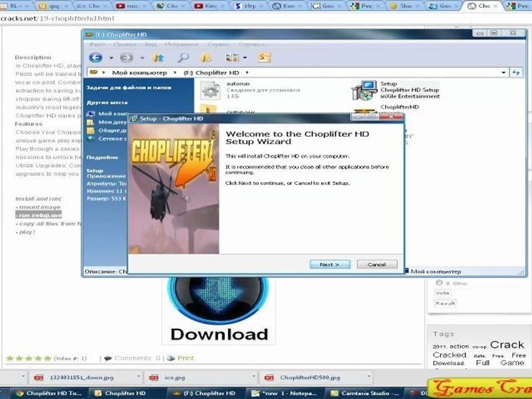
Task: Open dropdown arrow next to ChoplifterHD500.jpg
Action: tap(369, 377)
